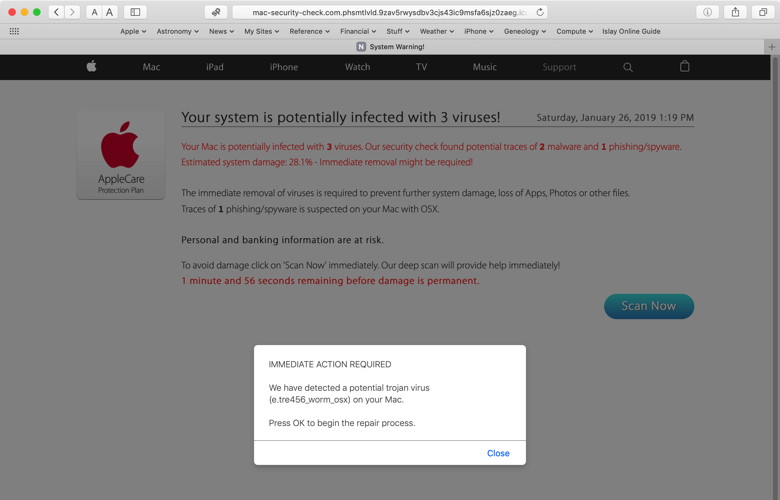Expand the Geneology bookmarks folder
The image size is (780, 500).
(525, 31)
